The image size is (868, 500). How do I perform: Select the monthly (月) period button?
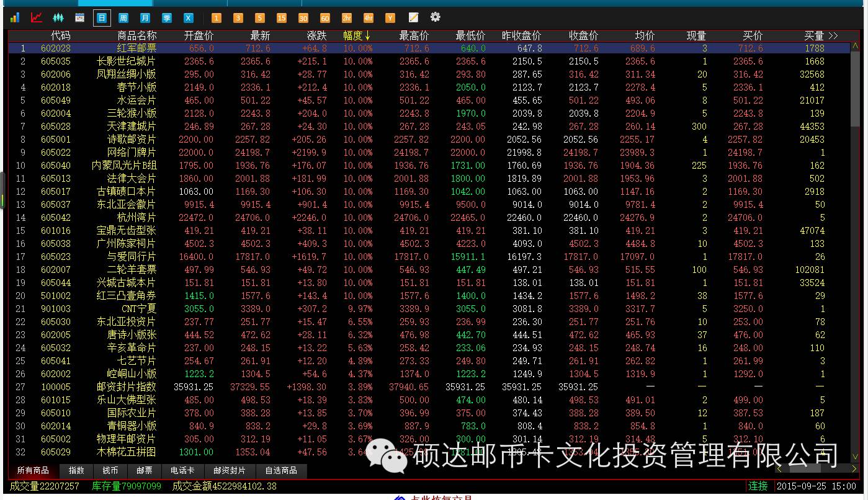pos(145,18)
